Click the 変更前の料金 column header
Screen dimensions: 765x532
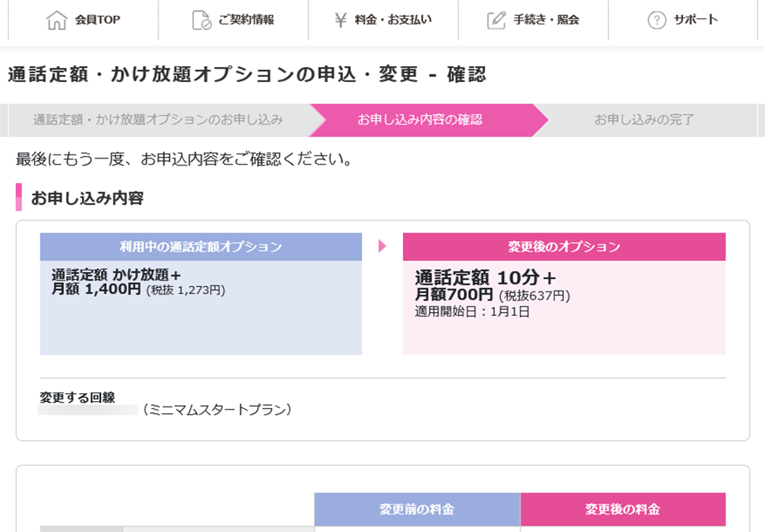coord(416,509)
